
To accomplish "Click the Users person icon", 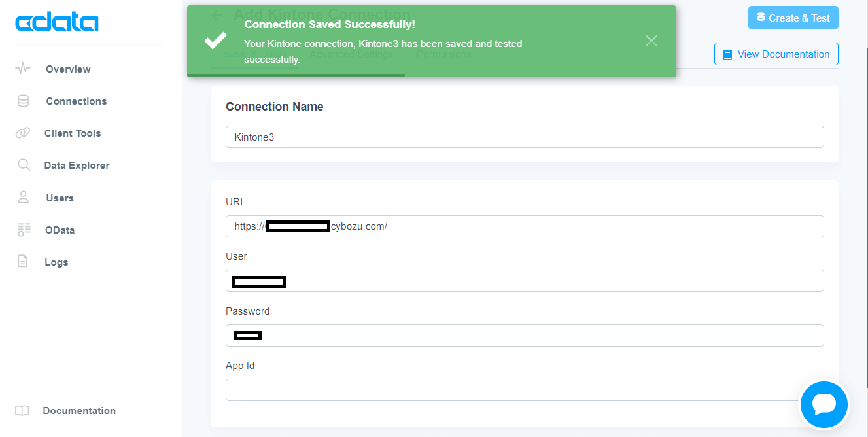I will [24, 198].
